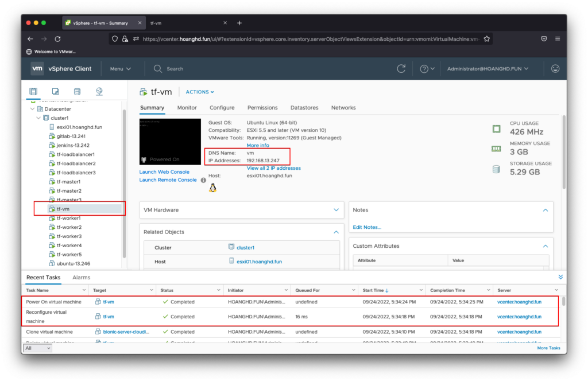The height and width of the screenshot is (382, 588).
Task: Bookmark this page with star icon
Action: [487, 39]
